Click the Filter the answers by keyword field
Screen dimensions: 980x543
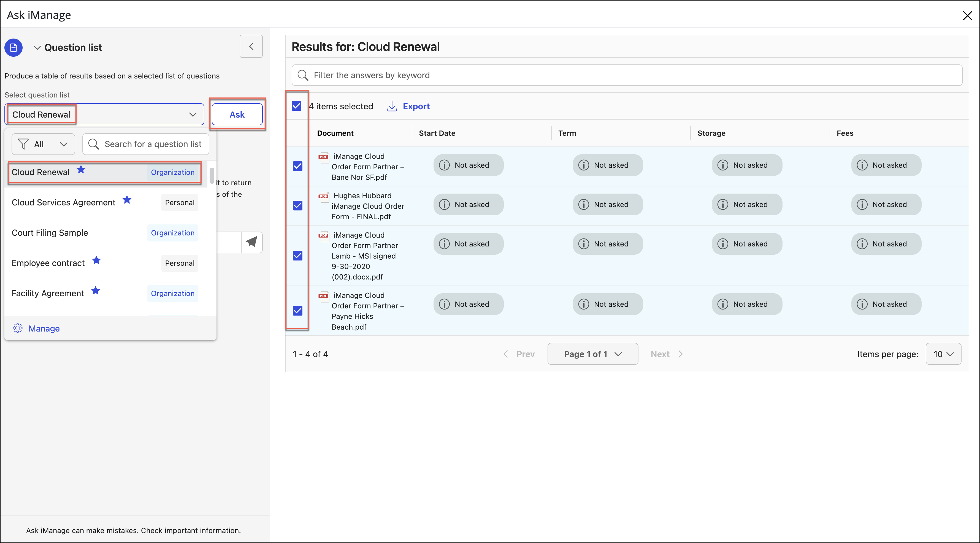click(x=627, y=75)
